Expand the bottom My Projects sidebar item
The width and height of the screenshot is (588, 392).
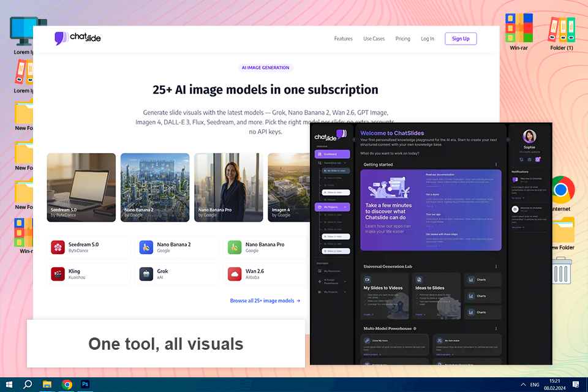point(345,292)
